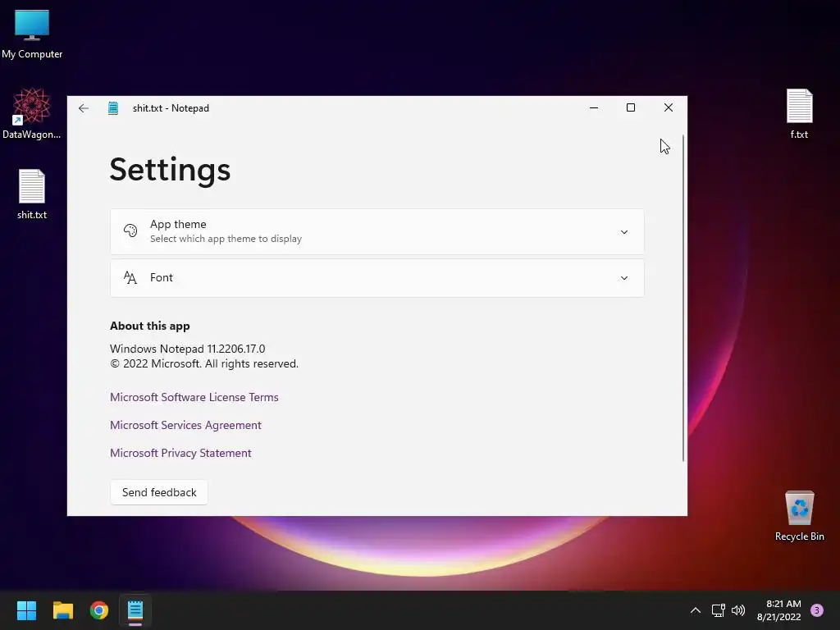Viewport: 840px width, 630px height.
Task: Open File Explorer from taskbar
Action: 62,610
